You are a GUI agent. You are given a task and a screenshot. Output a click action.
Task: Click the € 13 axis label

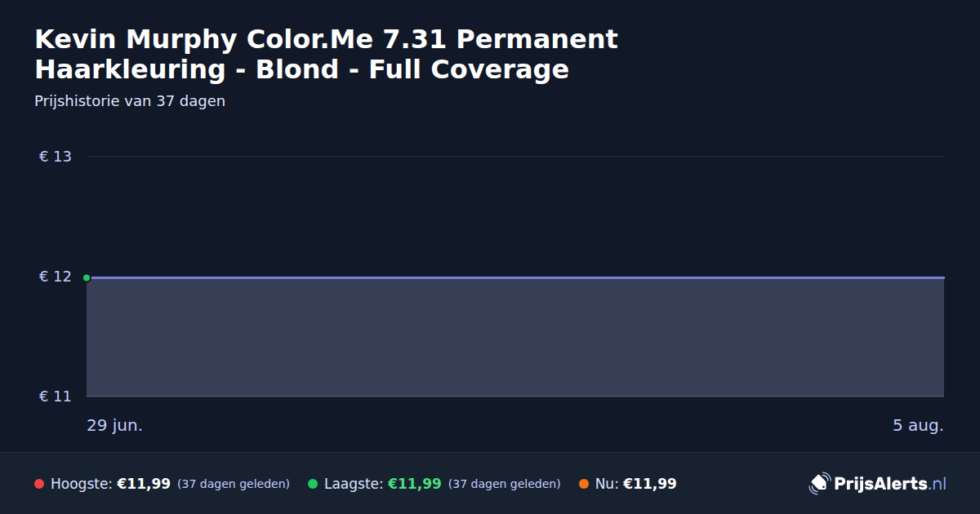56,157
